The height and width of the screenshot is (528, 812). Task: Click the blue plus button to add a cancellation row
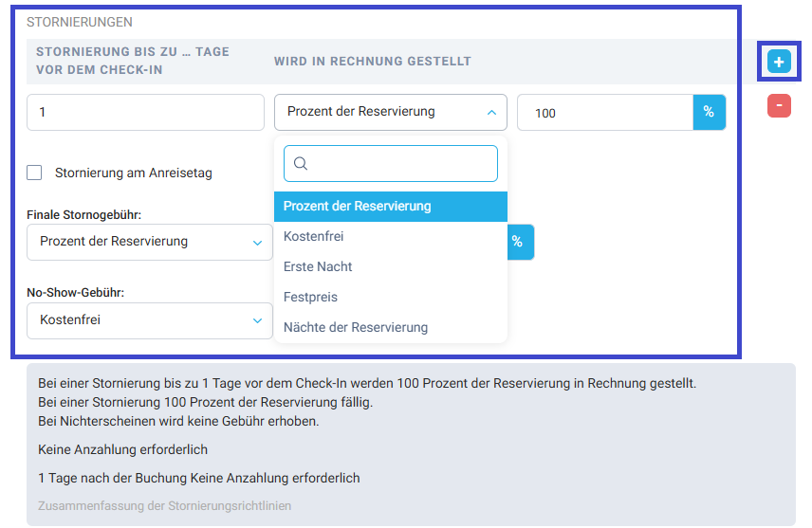(779, 62)
